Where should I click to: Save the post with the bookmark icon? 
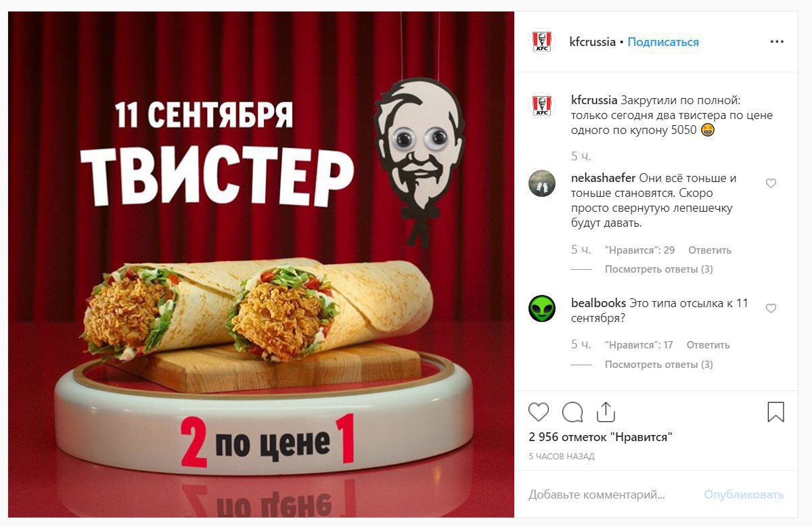(x=776, y=412)
